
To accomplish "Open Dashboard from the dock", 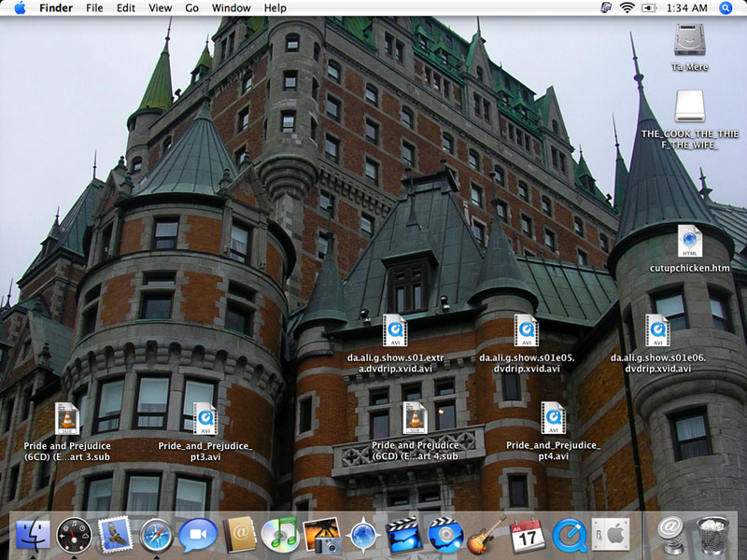I will [x=74, y=536].
